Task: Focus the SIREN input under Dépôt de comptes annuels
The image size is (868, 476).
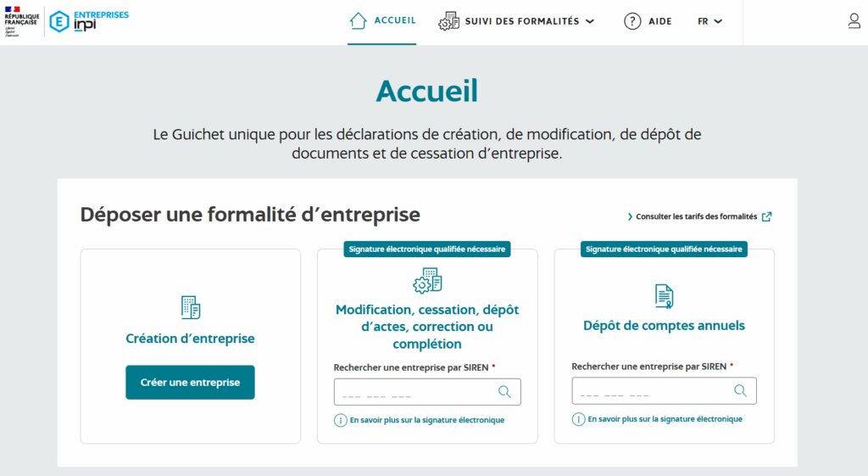Action: pyautogui.click(x=649, y=391)
